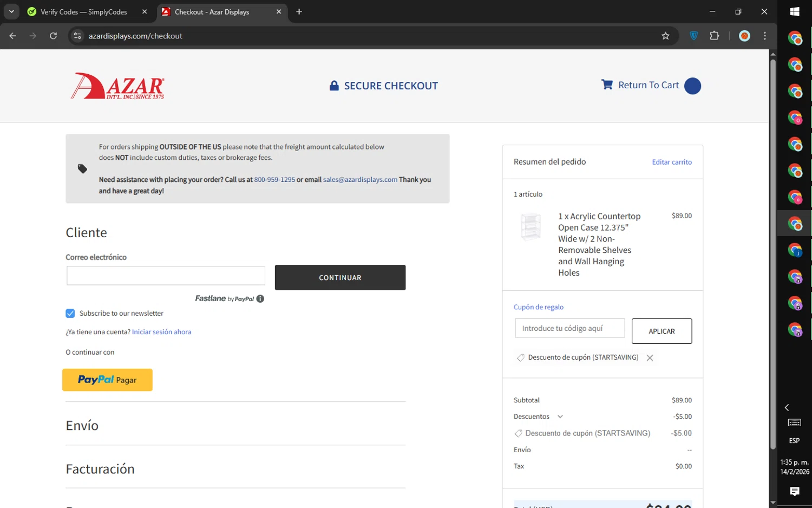Click the sales@azardisplays.com email link
This screenshot has height=508, width=812.
[360, 179]
